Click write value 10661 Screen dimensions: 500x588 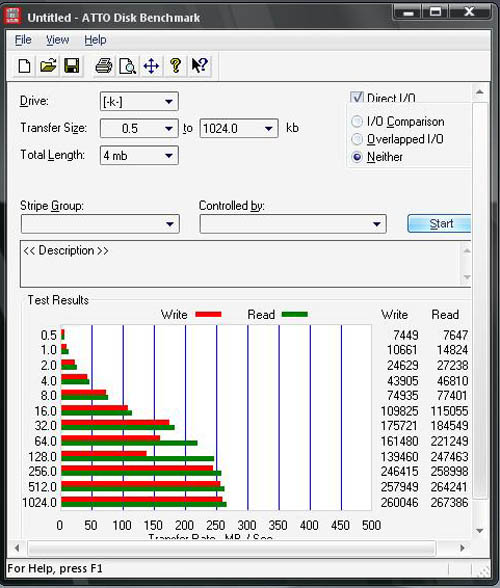pyautogui.click(x=402, y=350)
